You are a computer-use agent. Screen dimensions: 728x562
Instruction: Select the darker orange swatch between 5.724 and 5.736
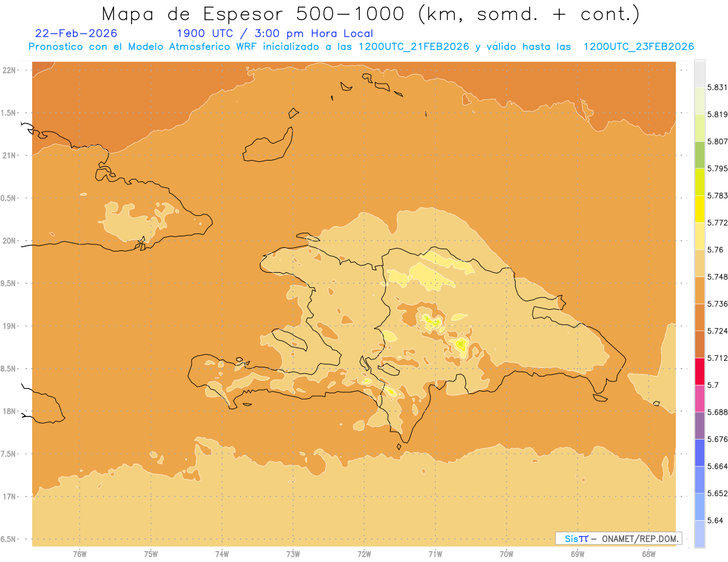(699, 317)
